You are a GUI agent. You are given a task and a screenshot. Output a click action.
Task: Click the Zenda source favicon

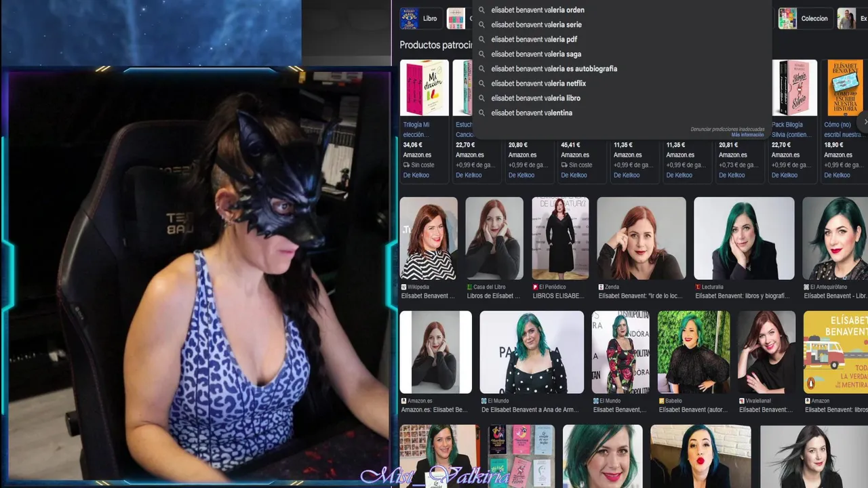[x=601, y=287]
